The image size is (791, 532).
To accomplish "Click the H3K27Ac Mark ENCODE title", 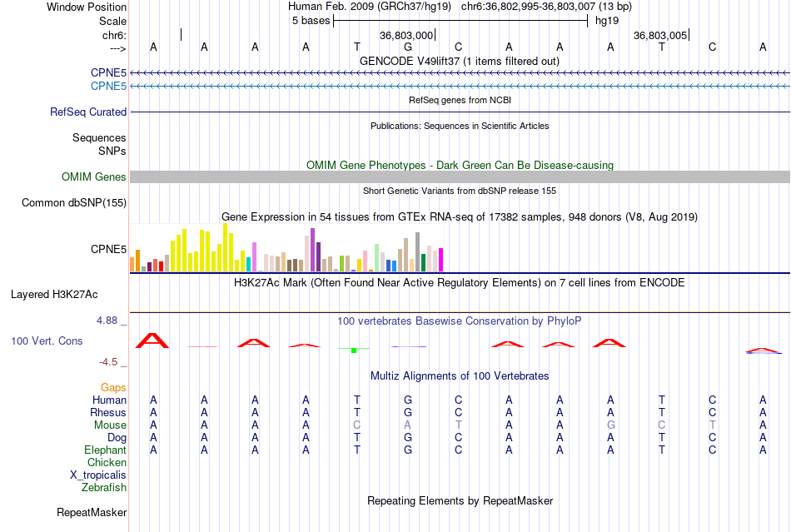I will (x=460, y=282).
